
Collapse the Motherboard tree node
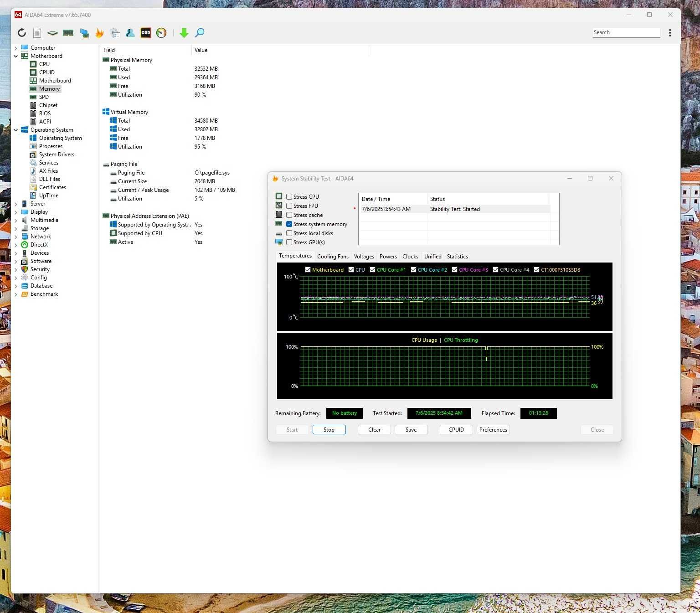(16, 56)
